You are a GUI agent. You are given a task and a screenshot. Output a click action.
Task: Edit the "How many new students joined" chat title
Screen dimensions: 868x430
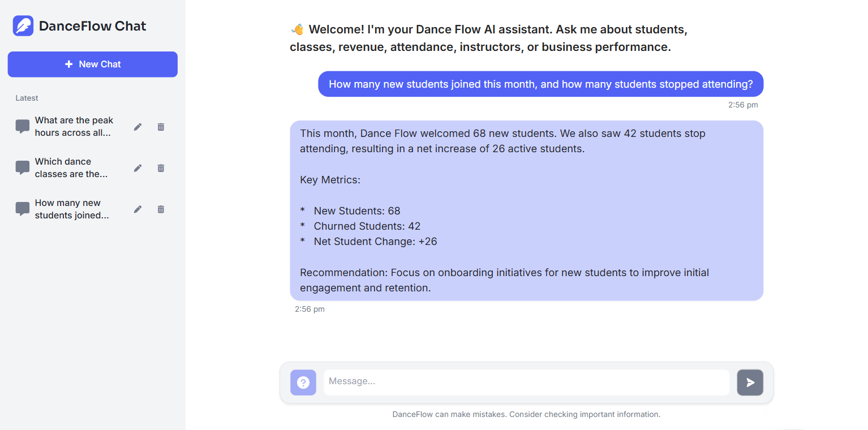pyautogui.click(x=137, y=209)
